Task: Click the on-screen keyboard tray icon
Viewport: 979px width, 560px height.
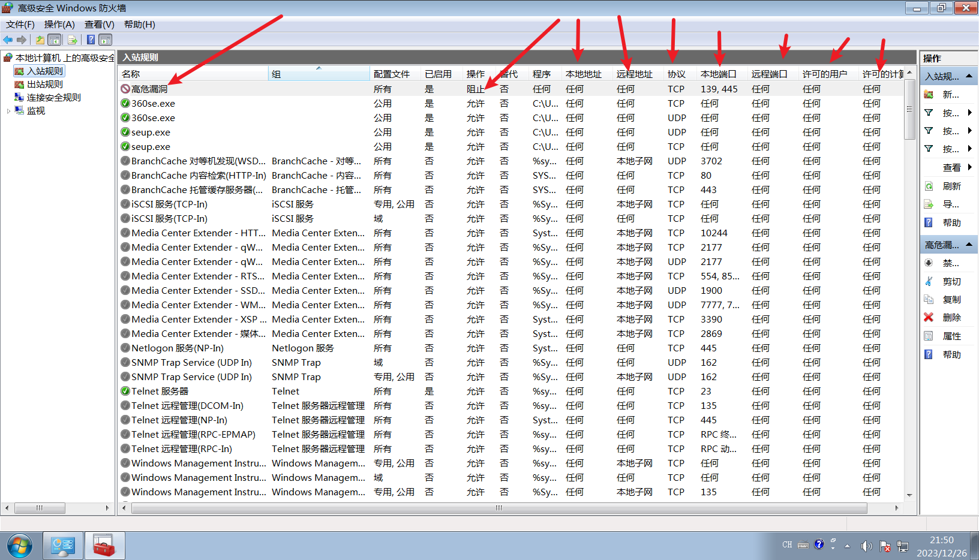Action: click(x=803, y=545)
